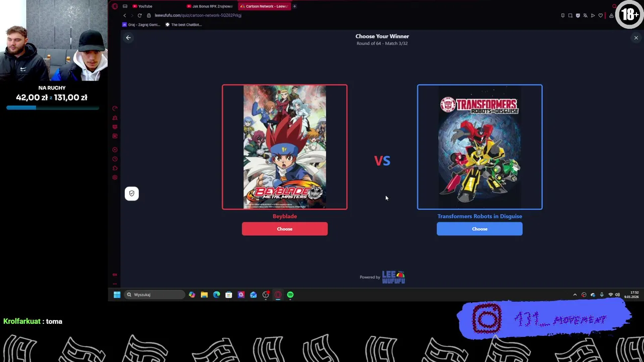This screenshot has height=362, width=644.
Task: Open Copilot from the taskbar
Action: 192,295
